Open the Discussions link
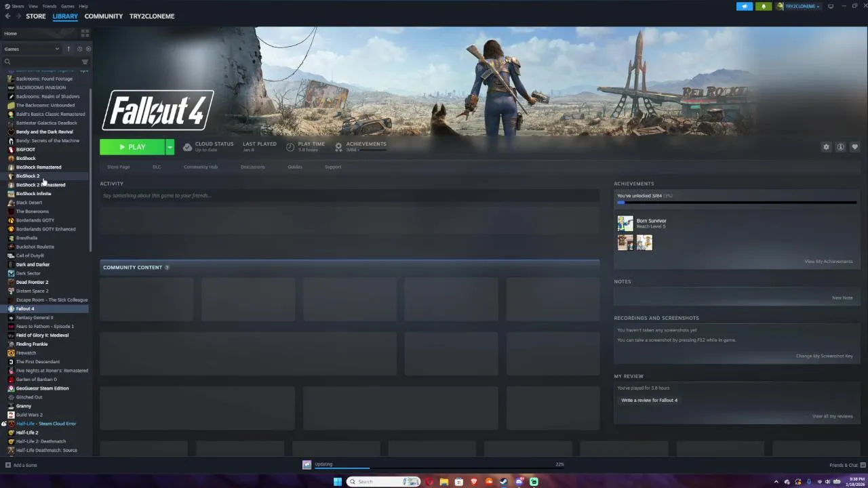Viewport: 868px width, 488px height. 253,167
